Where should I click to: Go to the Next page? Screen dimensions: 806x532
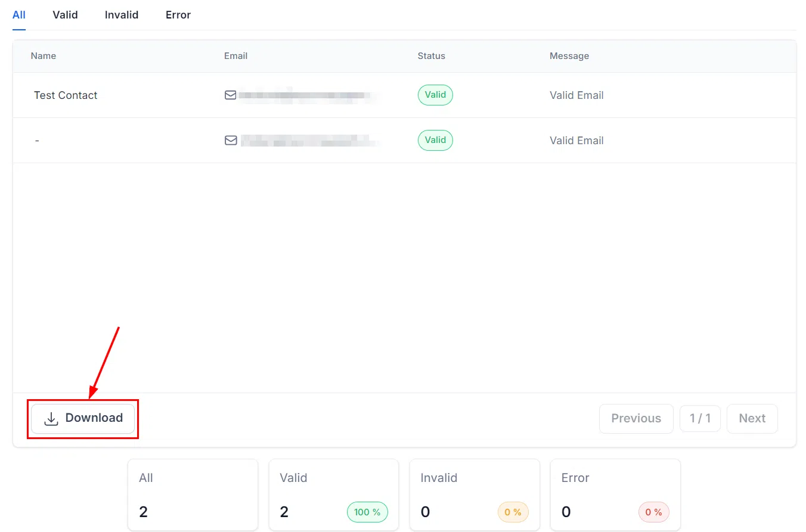(x=752, y=418)
